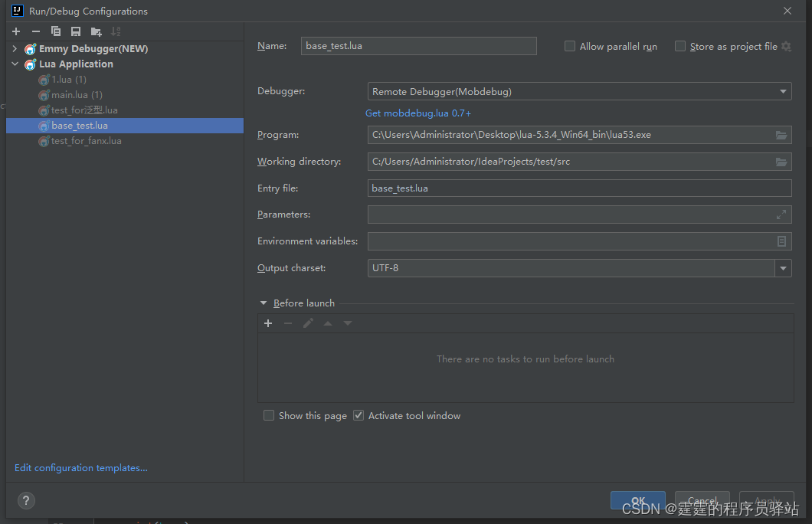Image resolution: width=812 pixels, height=524 pixels.
Task: Collapse the Before launch section
Action: click(x=264, y=303)
